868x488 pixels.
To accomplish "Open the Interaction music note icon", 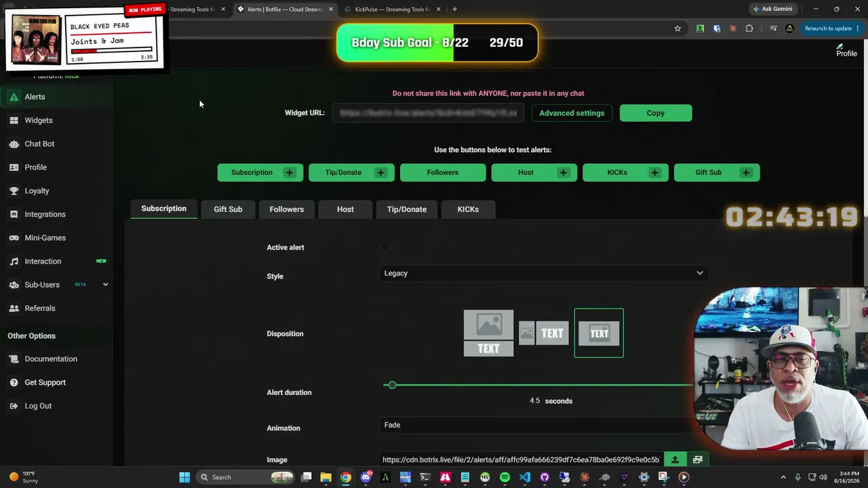I will pyautogui.click(x=14, y=262).
